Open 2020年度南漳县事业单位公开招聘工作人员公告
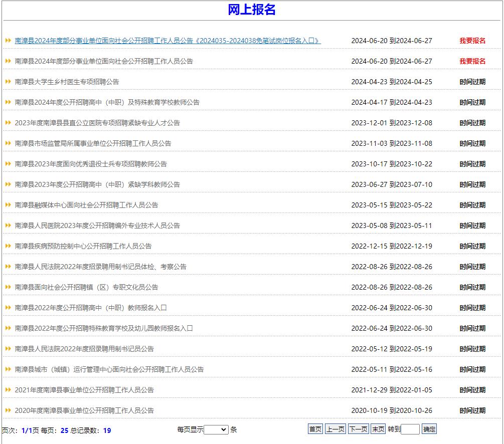This screenshot has width=504, height=444. point(84,411)
